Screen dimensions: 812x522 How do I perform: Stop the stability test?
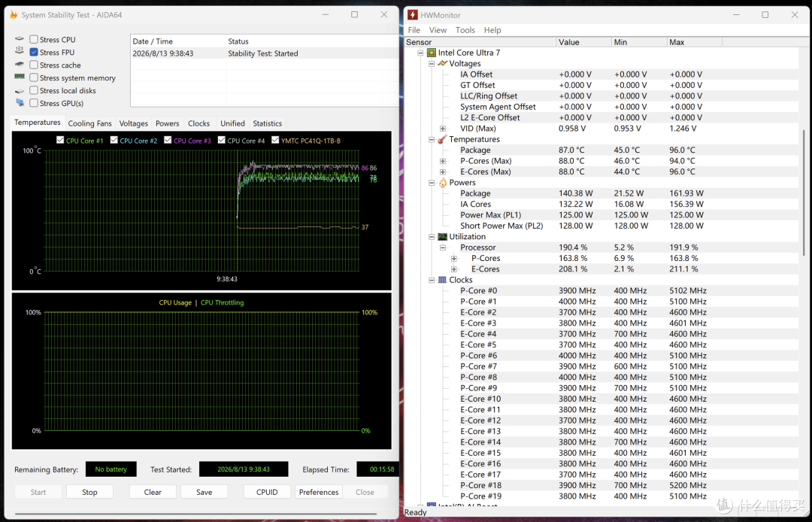(89, 492)
